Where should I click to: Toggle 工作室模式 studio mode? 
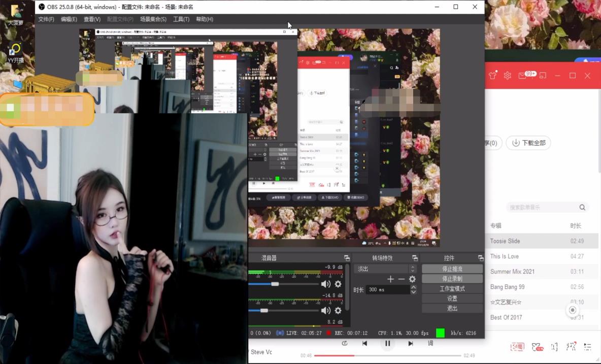[x=452, y=288]
